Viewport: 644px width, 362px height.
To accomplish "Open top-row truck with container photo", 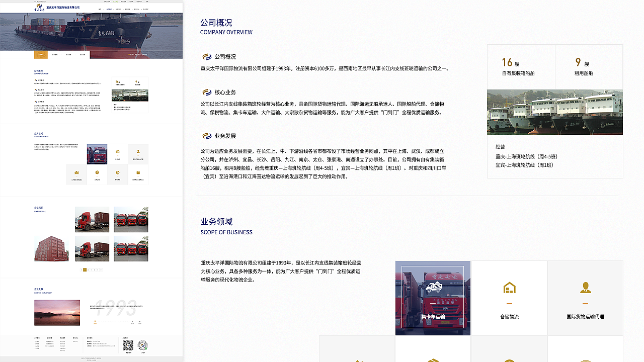I will [x=92, y=219].
